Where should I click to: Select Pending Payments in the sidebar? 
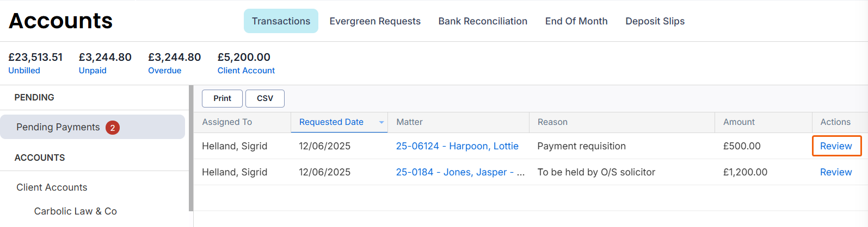pyautogui.click(x=58, y=127)
